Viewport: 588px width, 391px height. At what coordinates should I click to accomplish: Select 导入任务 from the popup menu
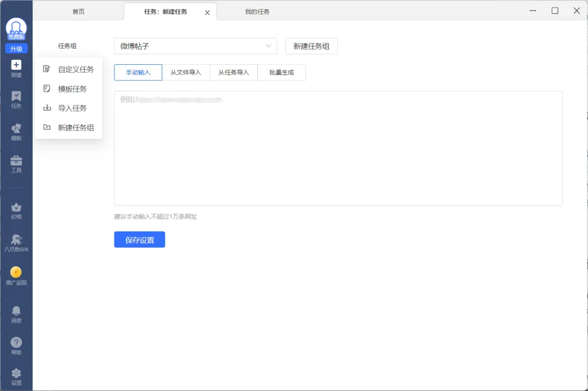point(68,108)
